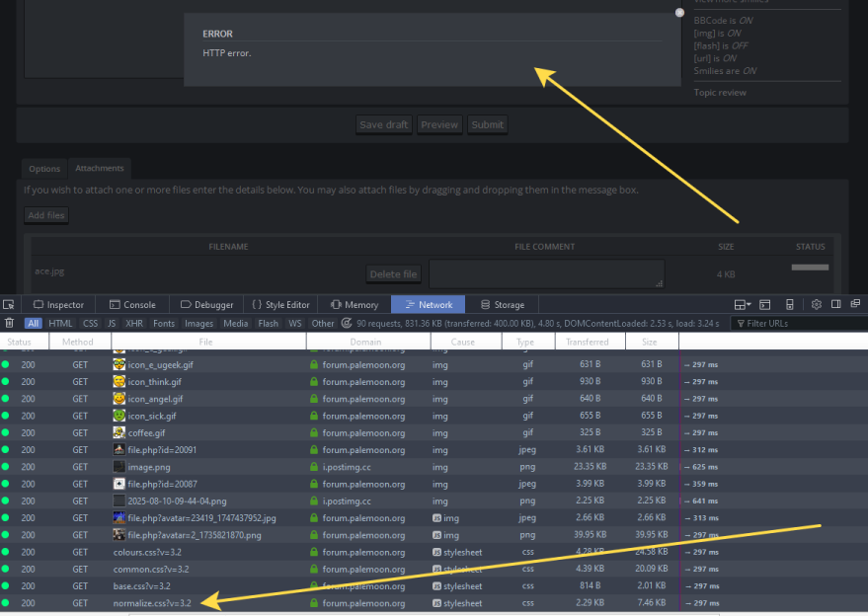Open the Storage panel
This screenshot has height=616, width=868.
502,304
